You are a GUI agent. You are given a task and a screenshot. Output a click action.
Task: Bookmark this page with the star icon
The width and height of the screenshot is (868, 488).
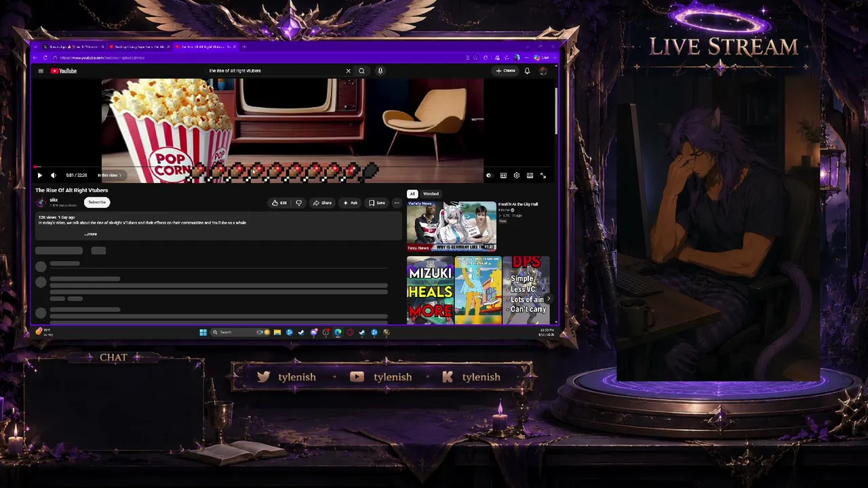475,58
